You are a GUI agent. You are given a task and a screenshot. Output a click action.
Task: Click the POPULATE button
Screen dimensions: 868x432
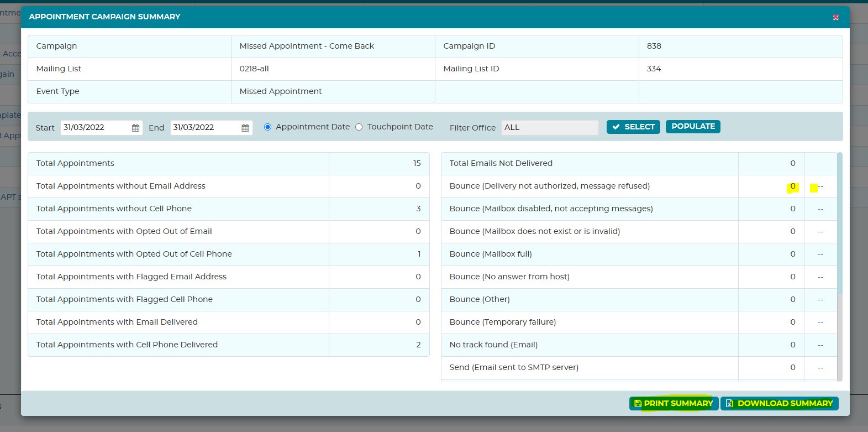coord(693,126)
